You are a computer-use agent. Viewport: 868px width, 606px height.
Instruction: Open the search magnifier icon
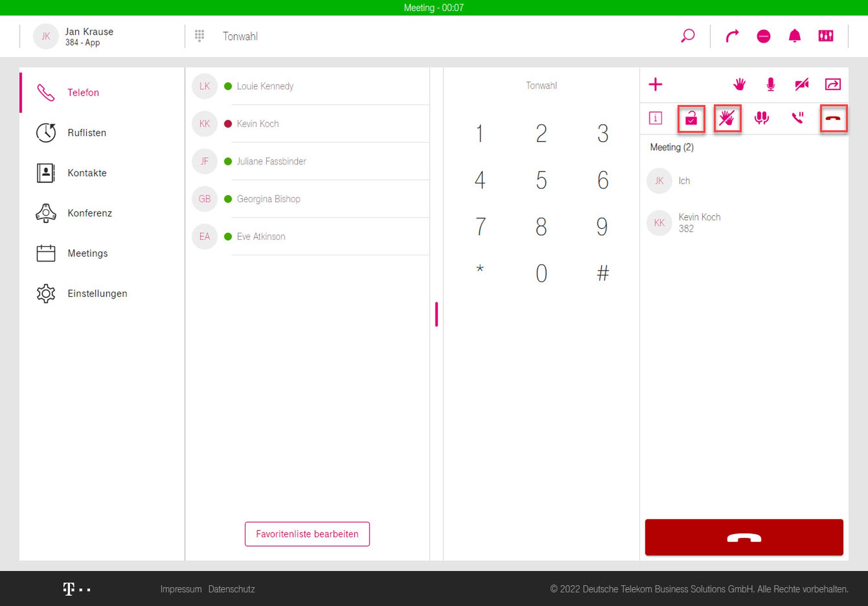click(x=688, y=36)
